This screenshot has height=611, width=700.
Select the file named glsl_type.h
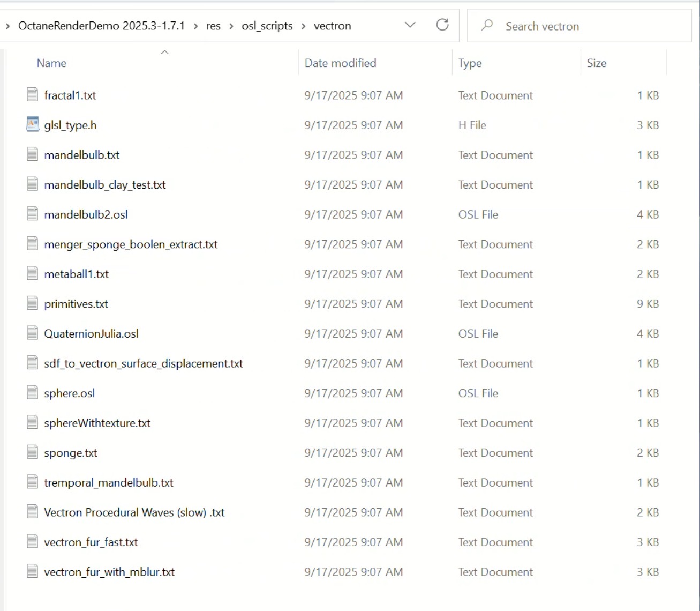tap(71, 125)
